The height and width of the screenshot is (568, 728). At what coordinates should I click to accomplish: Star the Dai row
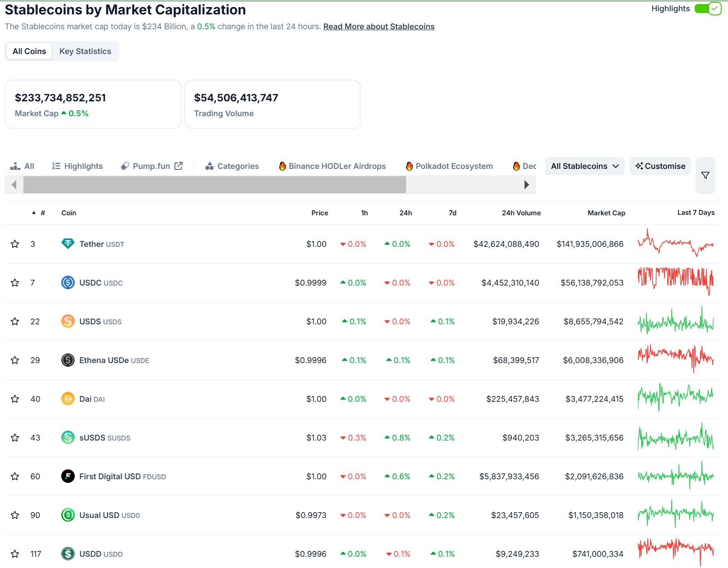point(15,399)
